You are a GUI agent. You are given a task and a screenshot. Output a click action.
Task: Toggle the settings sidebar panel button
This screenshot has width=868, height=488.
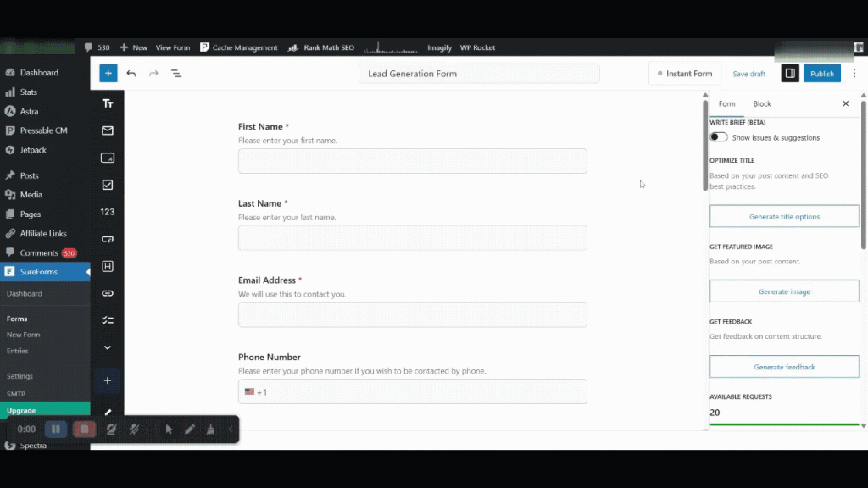(x=790, y=74)
